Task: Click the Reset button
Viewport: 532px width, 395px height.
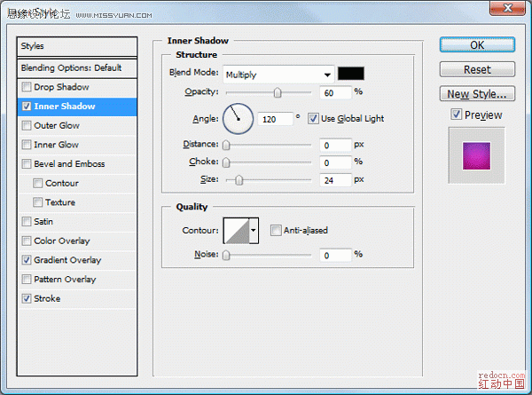Action: 477,69
